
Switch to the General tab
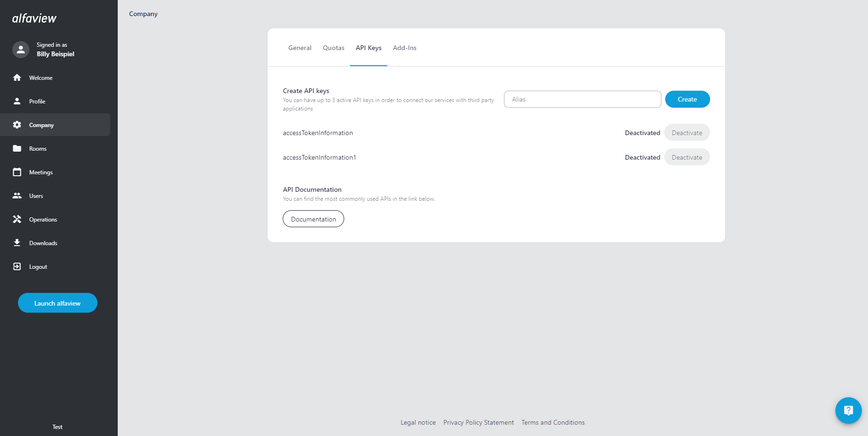point(300,48)
